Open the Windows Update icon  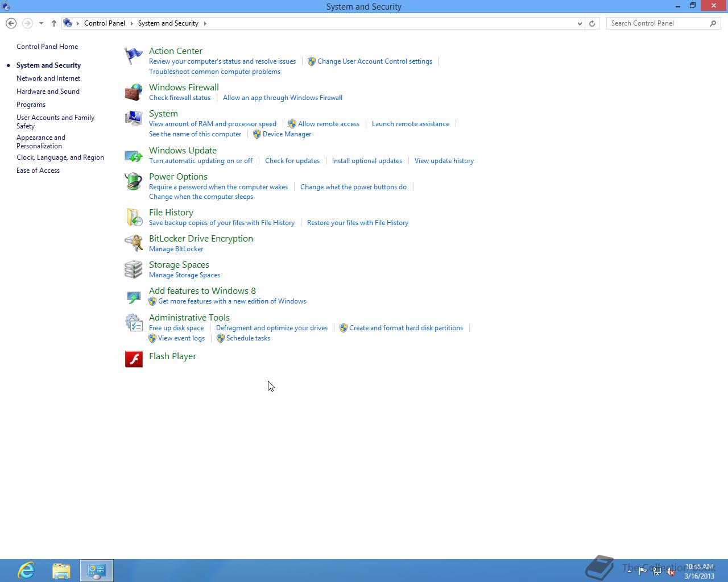134,155
